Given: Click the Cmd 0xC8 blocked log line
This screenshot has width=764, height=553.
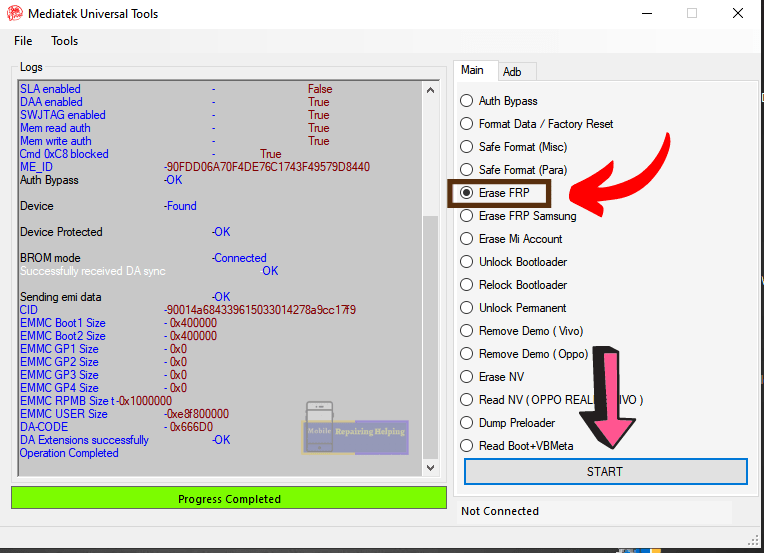Looking at the screenshot, I should point(151,154).
